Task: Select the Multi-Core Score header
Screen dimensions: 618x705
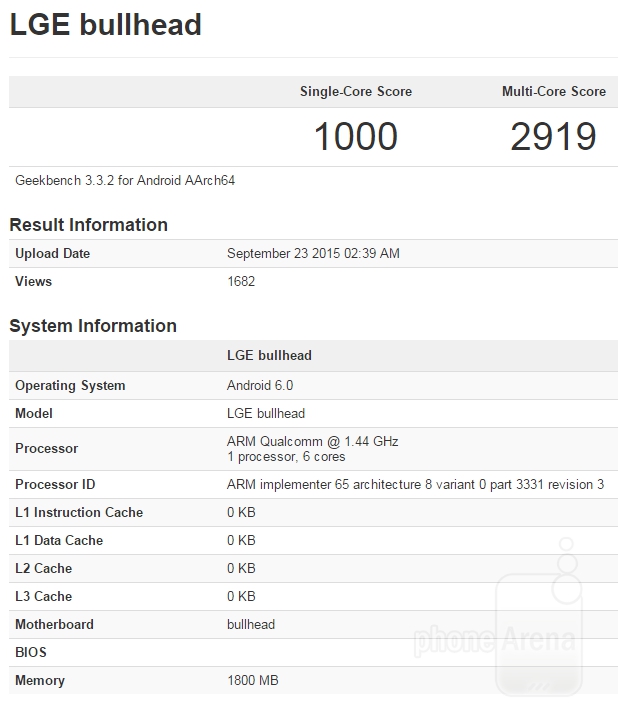Action: click(553, 91)
